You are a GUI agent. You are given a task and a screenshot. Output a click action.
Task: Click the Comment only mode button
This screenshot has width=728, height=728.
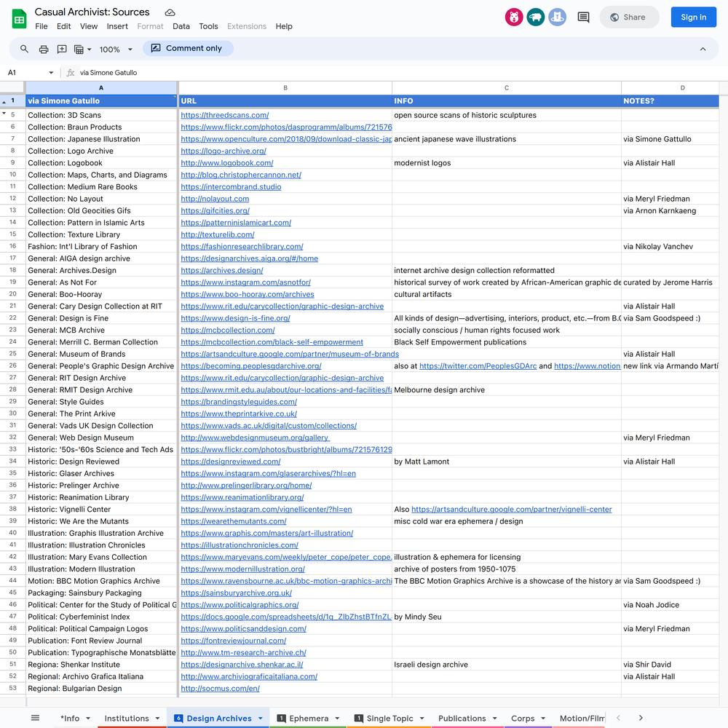tap(188, 48)
